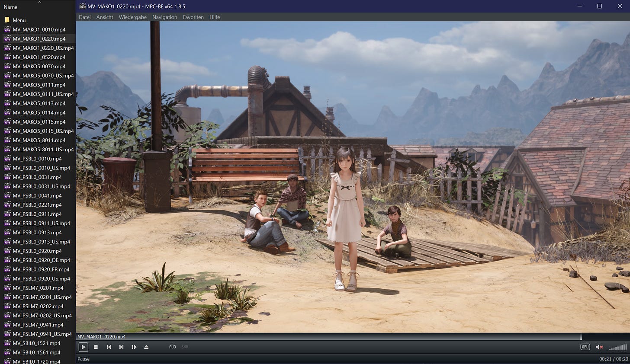Toggle the mute speaker icon

point(599,347)
